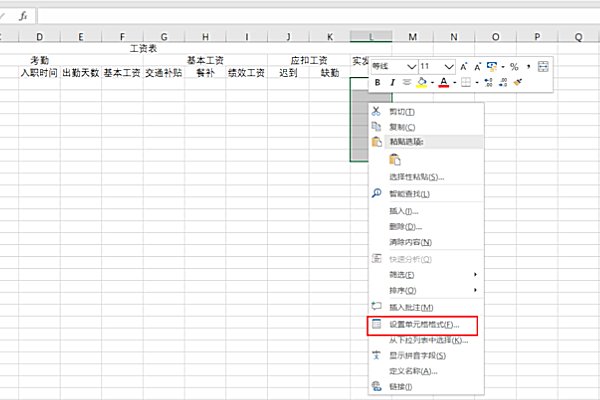
Task: Click the 迟到 cell
Action: coord(288,73)
